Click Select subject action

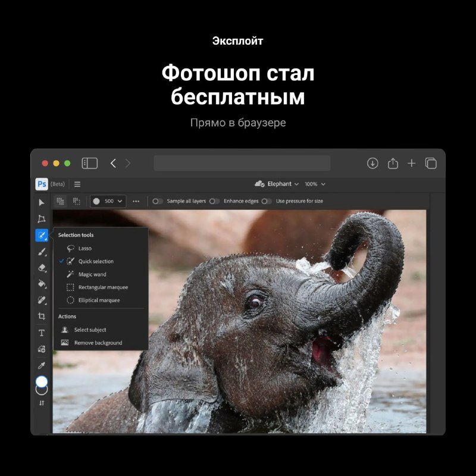pyautogui.click(x=90, y=330)
